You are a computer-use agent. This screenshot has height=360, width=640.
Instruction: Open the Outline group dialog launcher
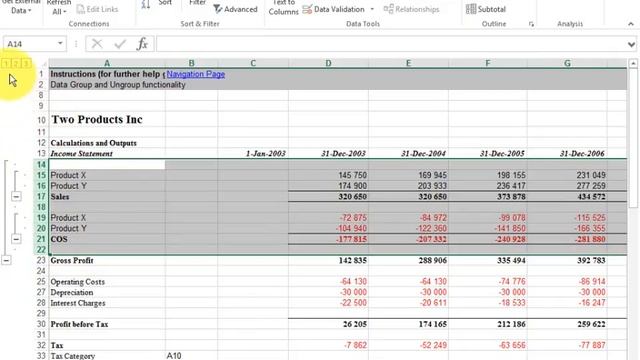pyautogui.click(x=531, y=24)
